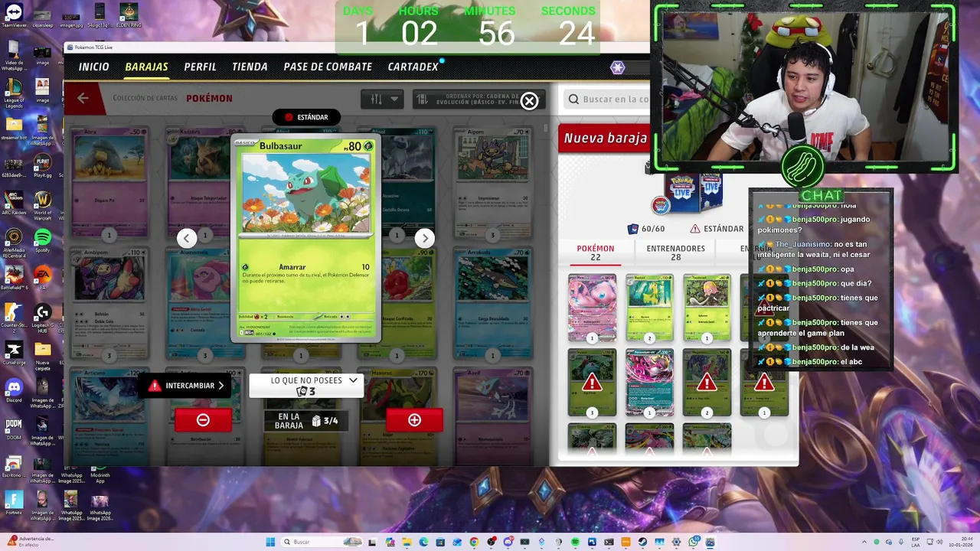Add a copy with the red plus button
The width and height of the screenshot is (980, 551).
(414, 420)
